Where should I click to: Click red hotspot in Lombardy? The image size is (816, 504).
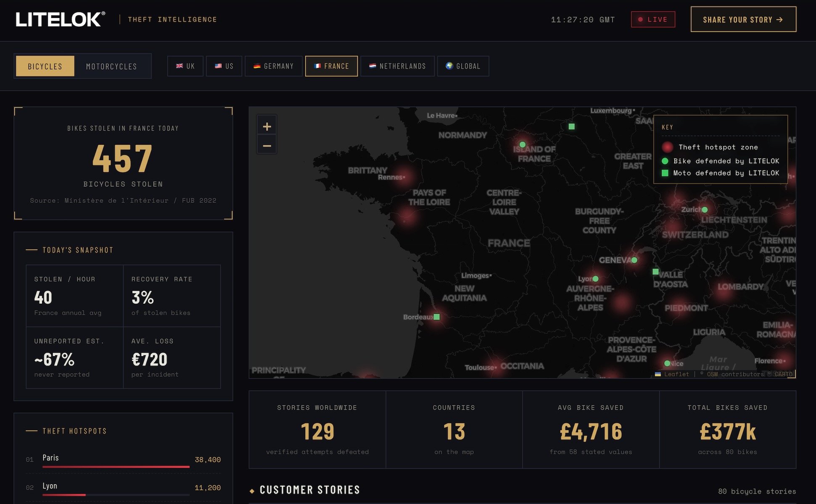tap(724, 290)
